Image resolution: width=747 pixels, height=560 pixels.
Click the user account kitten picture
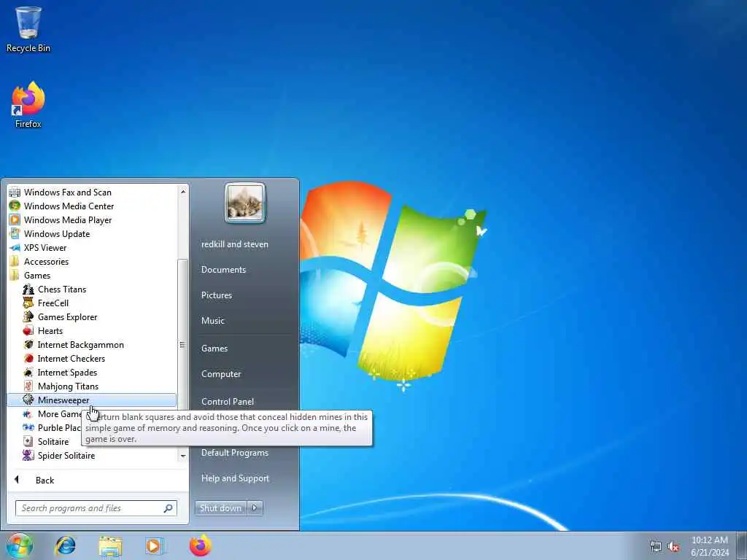tap(245, 203)
